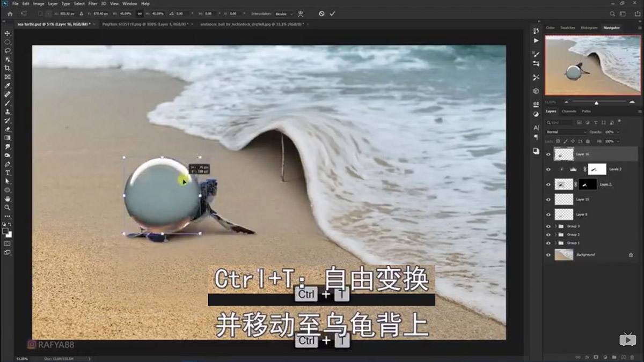Expand the Group 3 layer group
The image size is (644, 362).
555,226
